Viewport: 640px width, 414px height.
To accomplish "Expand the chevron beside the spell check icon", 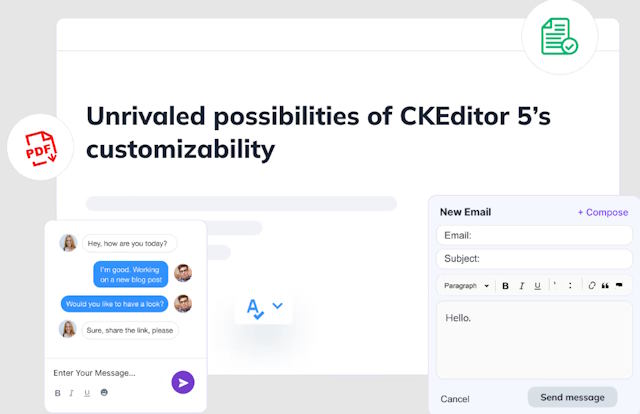I will tap(278, 306).
